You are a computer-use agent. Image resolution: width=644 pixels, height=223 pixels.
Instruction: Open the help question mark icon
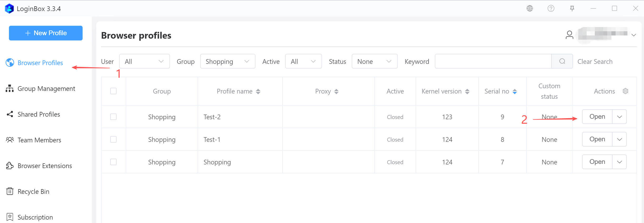click(551, 8)
